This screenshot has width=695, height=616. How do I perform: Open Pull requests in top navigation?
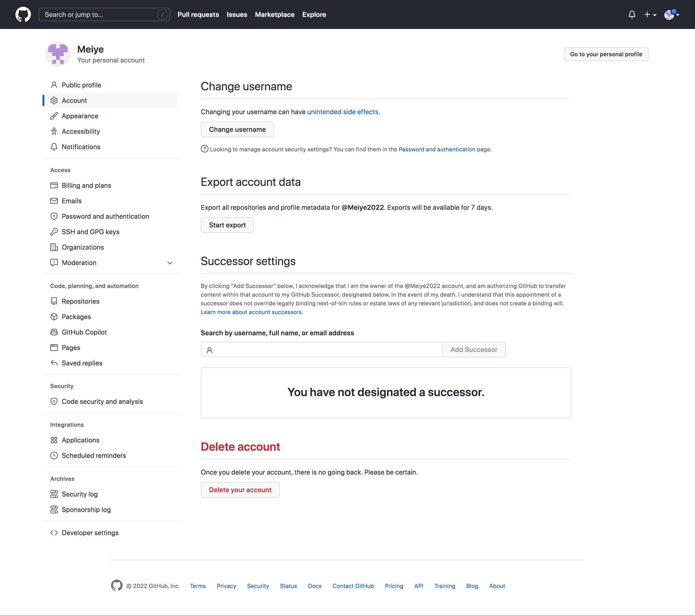tap(198, 15)
